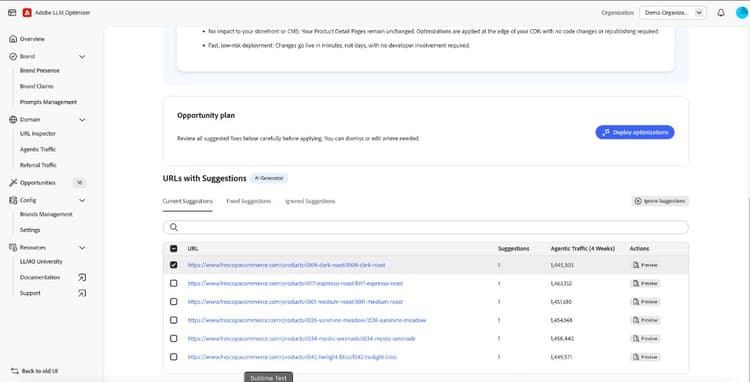Open Prompts Management page
750x382 pixels.
tap(48, 102)
